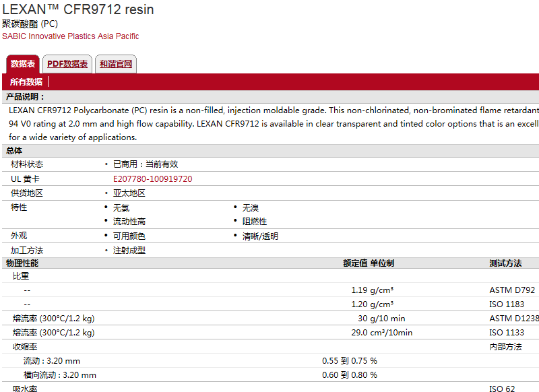Click the value 已商用：当前有效
The width and height of the screenshot is (539, 392).
pyautogui.click(x=146, y=164)
